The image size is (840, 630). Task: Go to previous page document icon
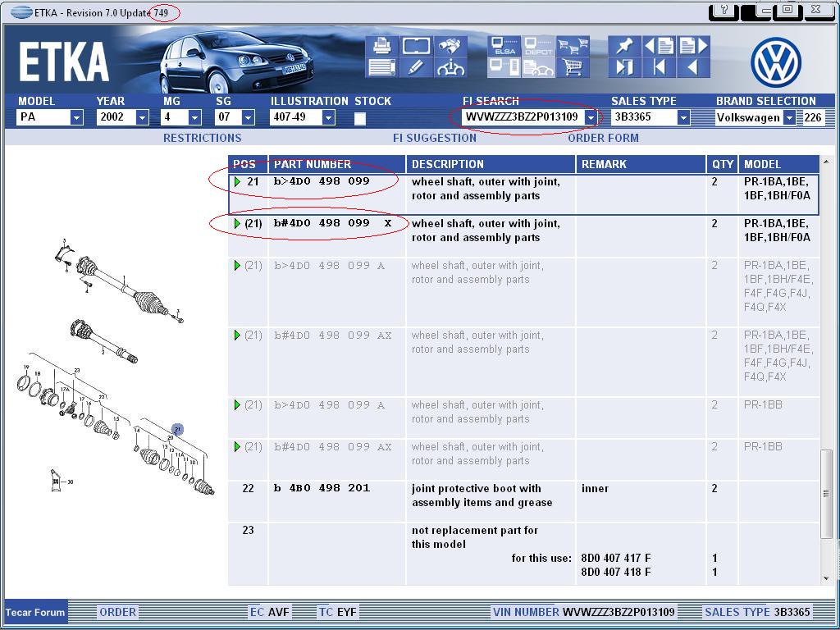pyautogui.click(x=659, y=46)
